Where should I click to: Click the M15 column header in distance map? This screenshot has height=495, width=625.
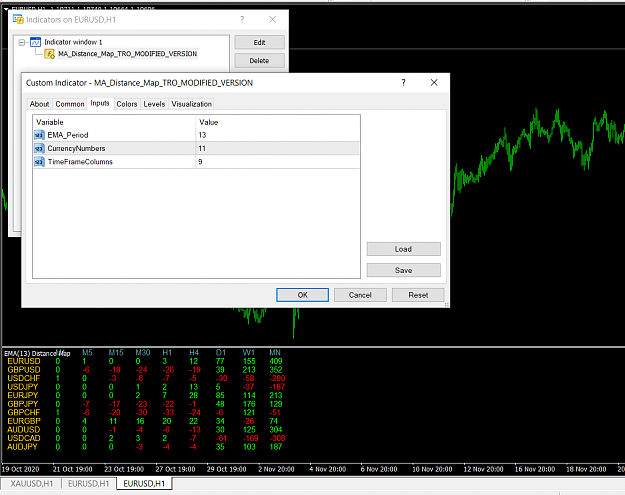click(116, 353)
